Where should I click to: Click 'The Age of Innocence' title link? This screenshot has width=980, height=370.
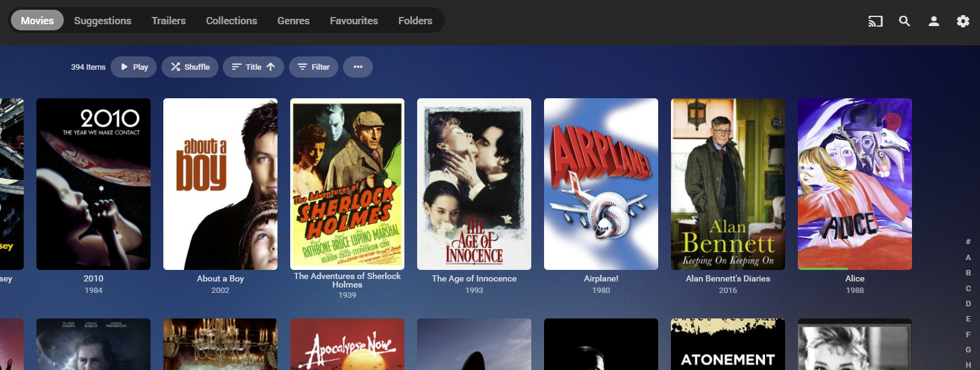click(x=474, y=278)
